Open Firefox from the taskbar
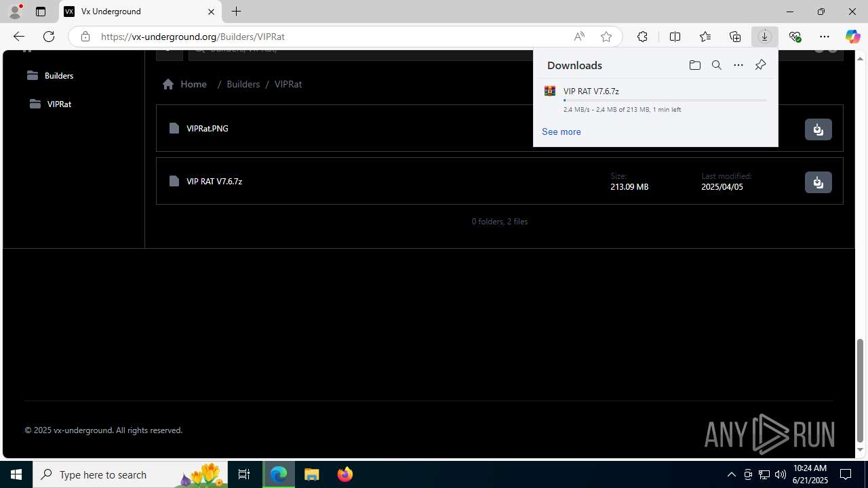The image size is (868, 488). [x=344, y=474]
